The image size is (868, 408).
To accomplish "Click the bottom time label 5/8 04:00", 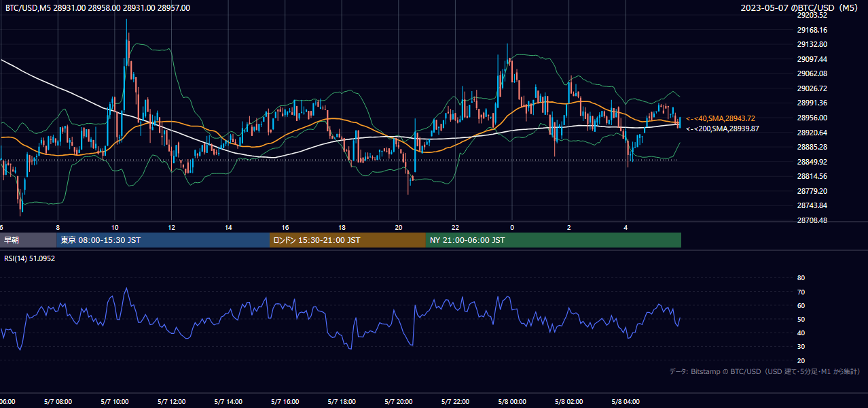I will (626, 402).
